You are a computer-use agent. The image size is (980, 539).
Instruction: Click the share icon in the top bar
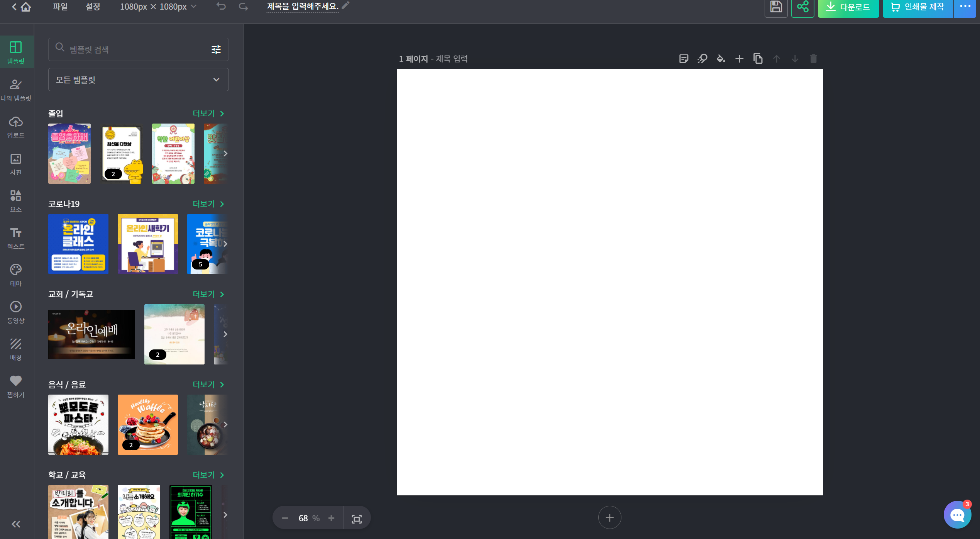click(802, 7)
